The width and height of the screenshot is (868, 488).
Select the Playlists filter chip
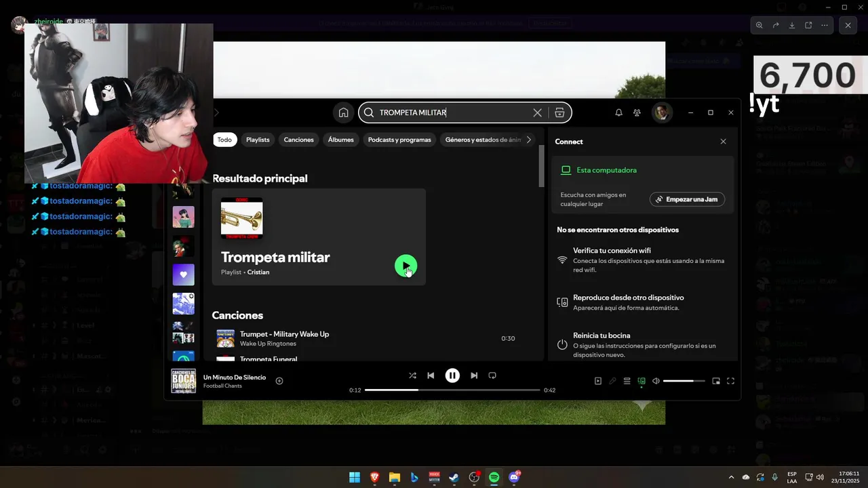tap(258, 140)
